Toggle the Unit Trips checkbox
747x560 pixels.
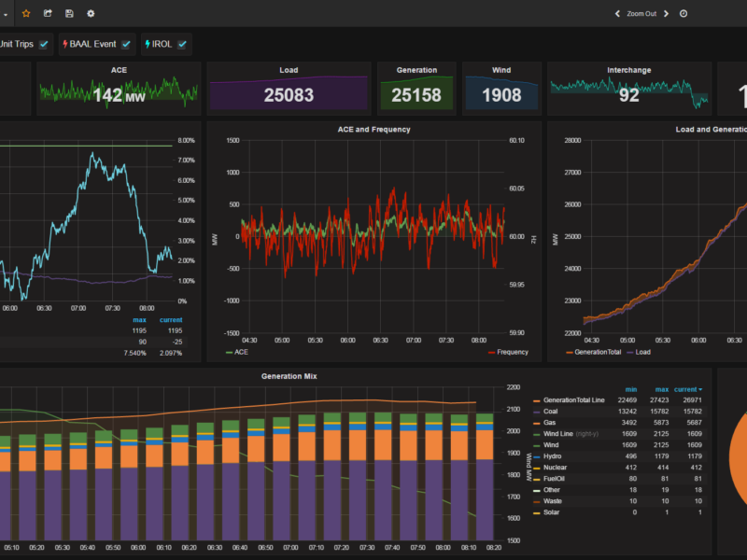point(44,44)
